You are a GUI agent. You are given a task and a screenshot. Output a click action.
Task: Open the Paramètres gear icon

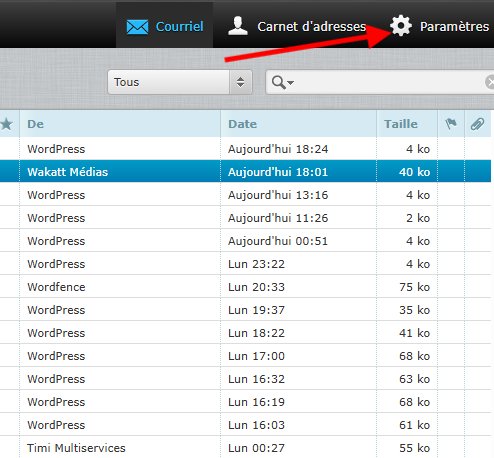click(401, 26)
